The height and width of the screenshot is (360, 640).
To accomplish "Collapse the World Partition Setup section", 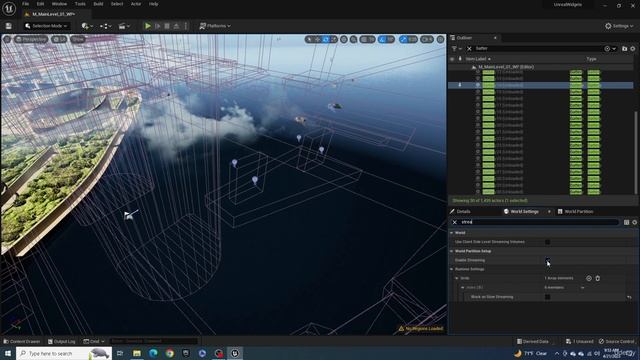I will 452,251.
